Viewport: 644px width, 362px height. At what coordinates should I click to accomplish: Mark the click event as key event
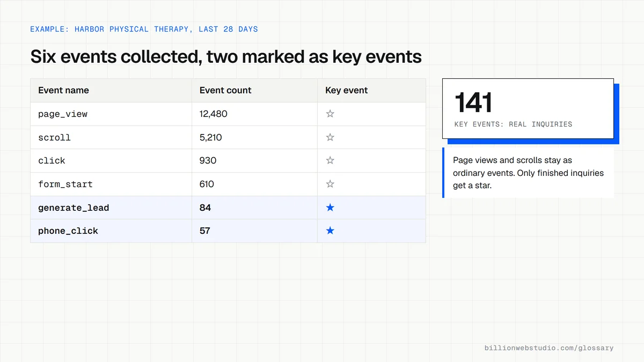[330, 160]
